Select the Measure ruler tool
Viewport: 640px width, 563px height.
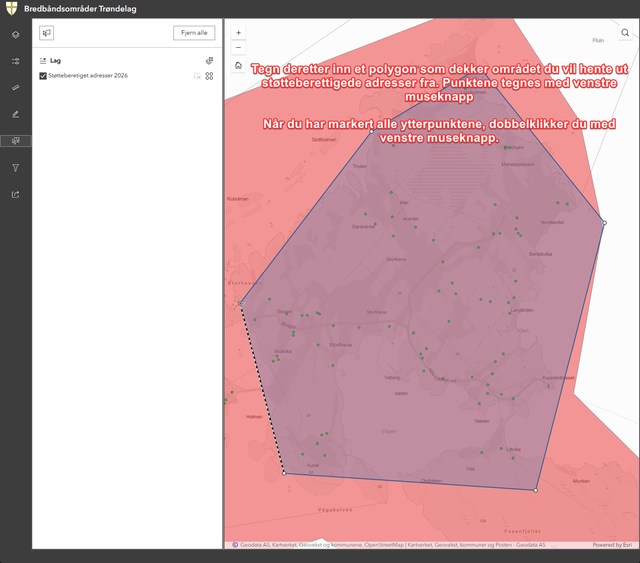pyautogui.click(x=16, y=87)
